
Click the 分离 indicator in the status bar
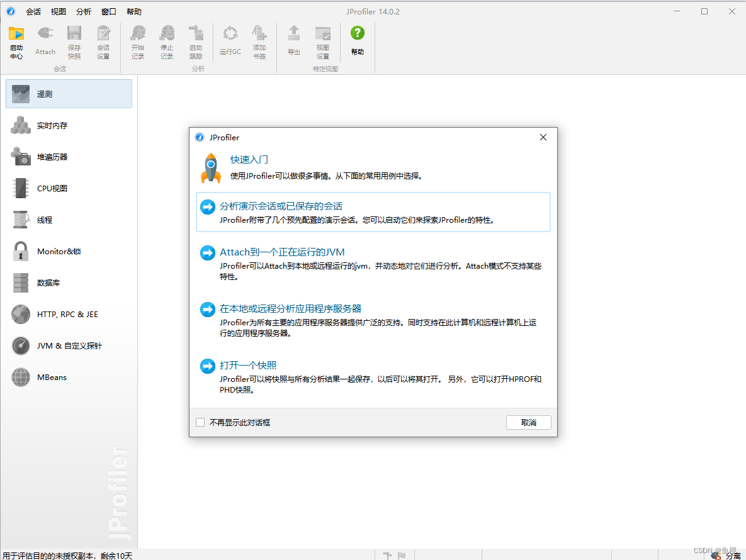(726, 555)
